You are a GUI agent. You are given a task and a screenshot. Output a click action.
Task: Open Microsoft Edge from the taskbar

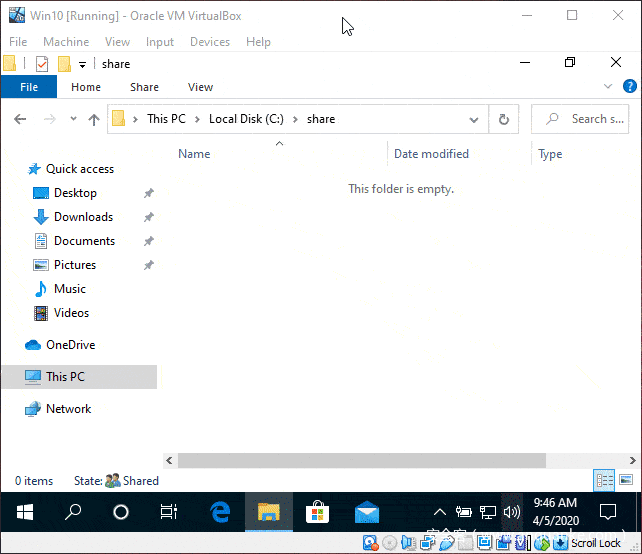click(x=220, y=512)
